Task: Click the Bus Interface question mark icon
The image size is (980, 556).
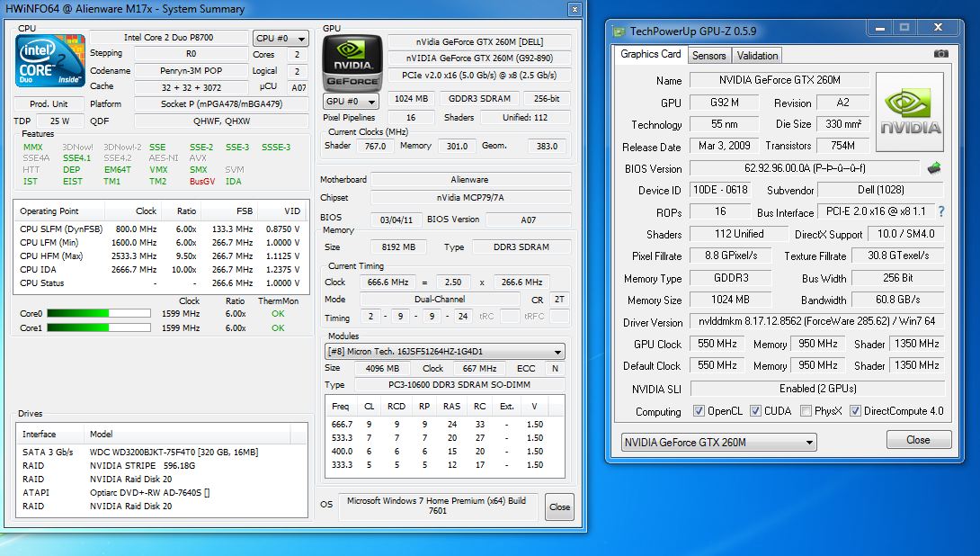Action: (940, 212)
